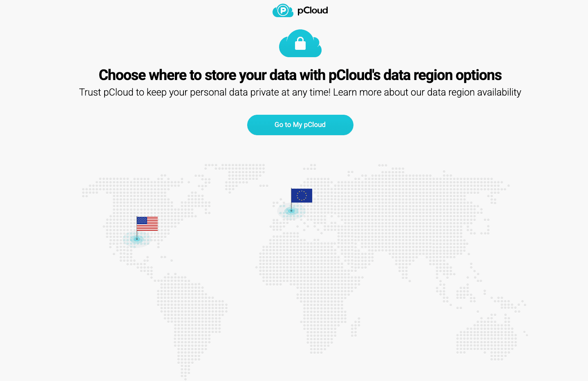This screenshot has width=588, height=381.
Task: Click Canada on the dotted world map
Action: 135,192
